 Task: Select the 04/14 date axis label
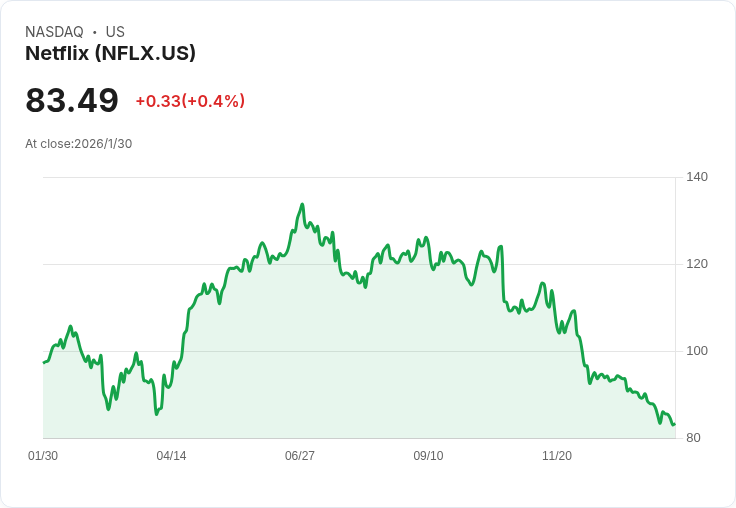(171, 455)
